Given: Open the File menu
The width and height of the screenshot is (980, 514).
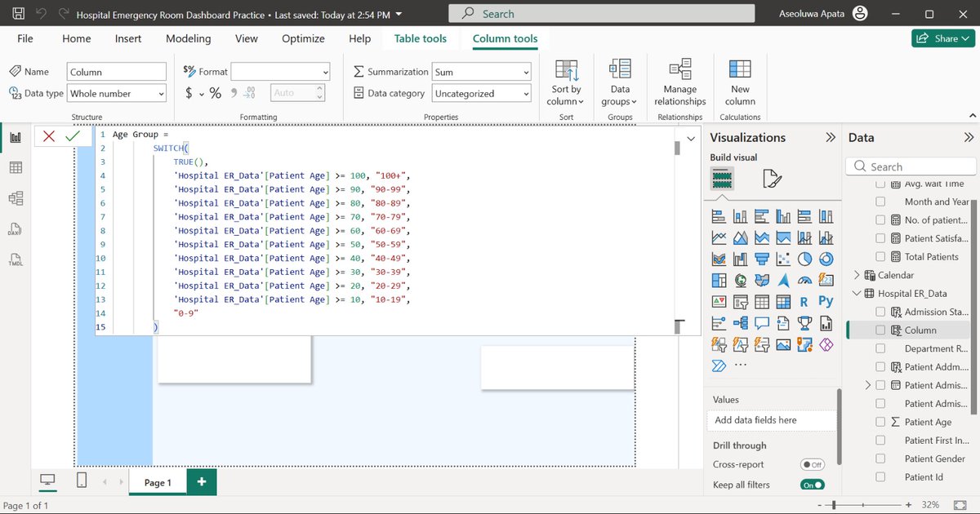Looking at the screenshot, I should [x=25, y=38].
